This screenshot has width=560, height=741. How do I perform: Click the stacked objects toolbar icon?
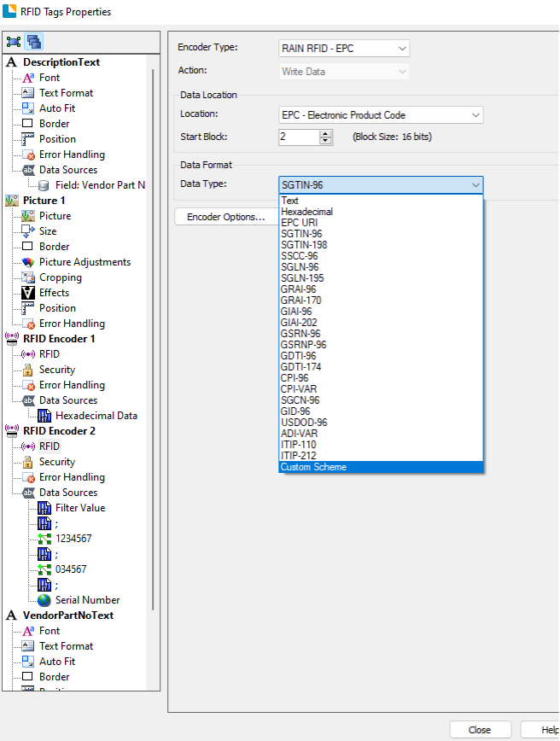pyautogui.click(x=34, y=42)
